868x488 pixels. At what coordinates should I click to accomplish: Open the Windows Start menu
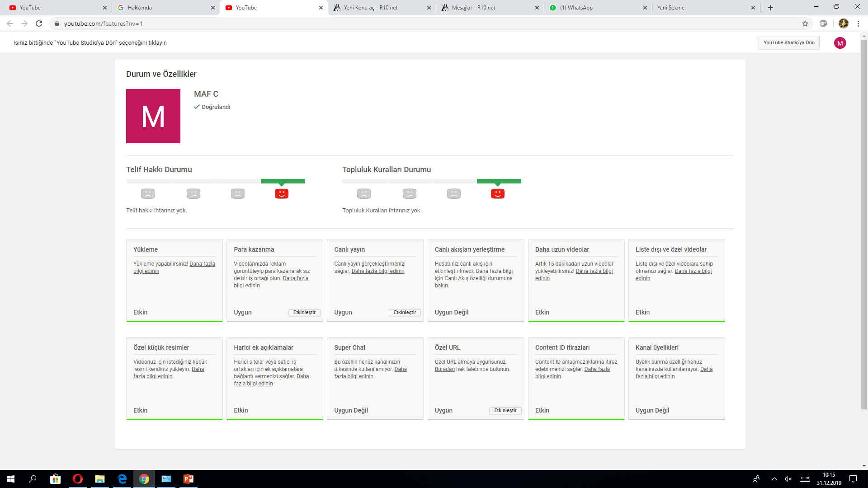point(11,479)
